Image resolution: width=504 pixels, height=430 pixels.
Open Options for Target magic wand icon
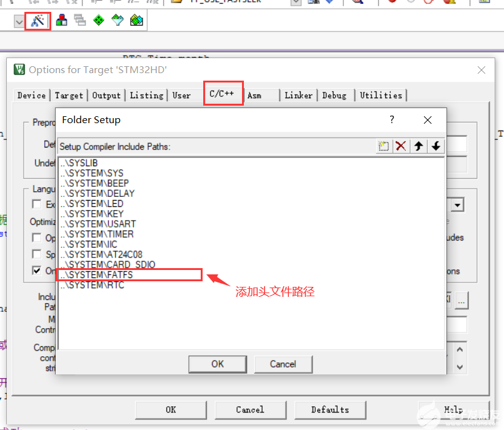38,21
